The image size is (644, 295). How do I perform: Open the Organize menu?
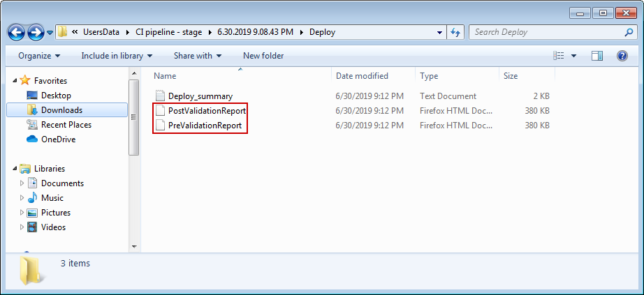(39, 56)
